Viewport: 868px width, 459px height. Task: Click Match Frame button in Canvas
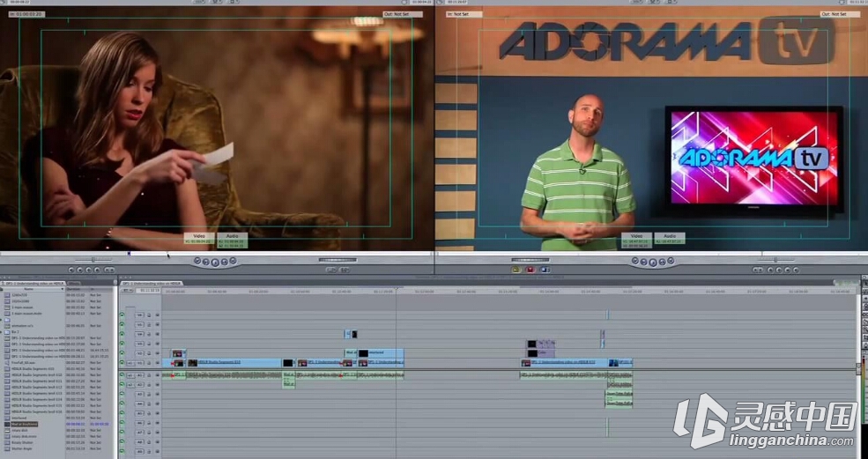tap(796, 270)
